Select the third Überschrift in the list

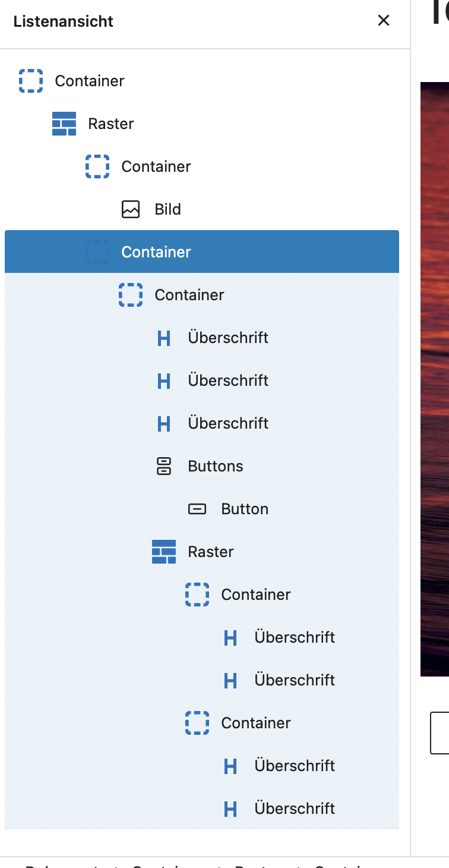[x=228, y=423]
